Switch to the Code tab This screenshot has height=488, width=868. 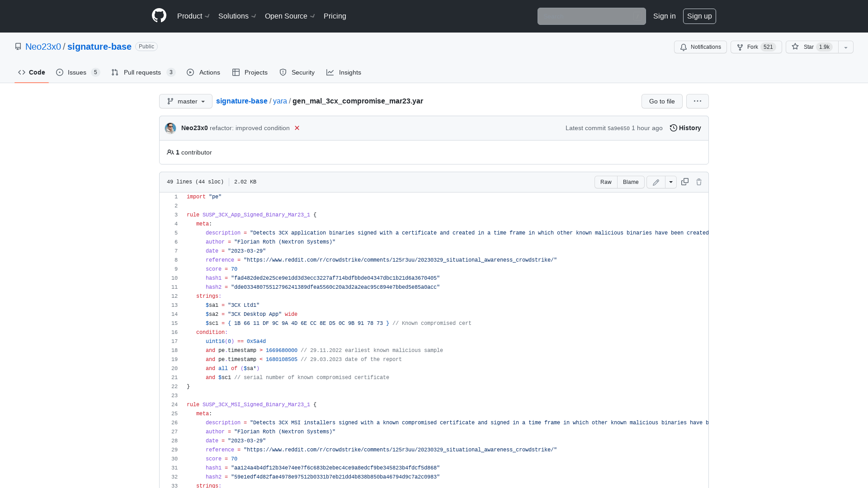coord(32,72)
